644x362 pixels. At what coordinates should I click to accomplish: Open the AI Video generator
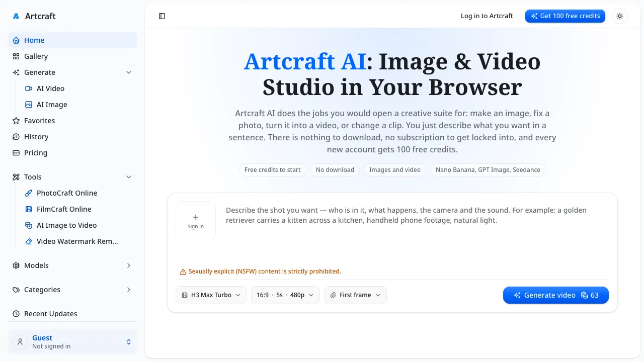[x=78, y=88]
